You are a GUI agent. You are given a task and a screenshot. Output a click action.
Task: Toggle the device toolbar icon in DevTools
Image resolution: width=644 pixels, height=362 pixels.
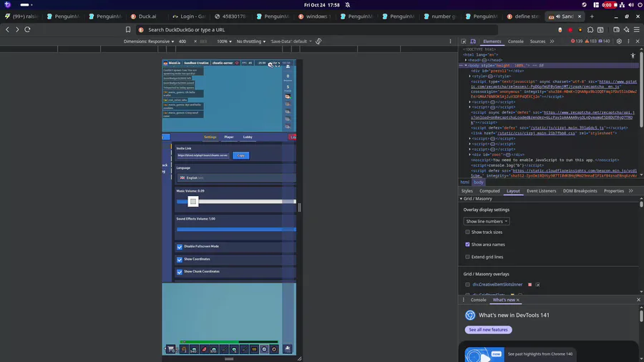[473, 41]
